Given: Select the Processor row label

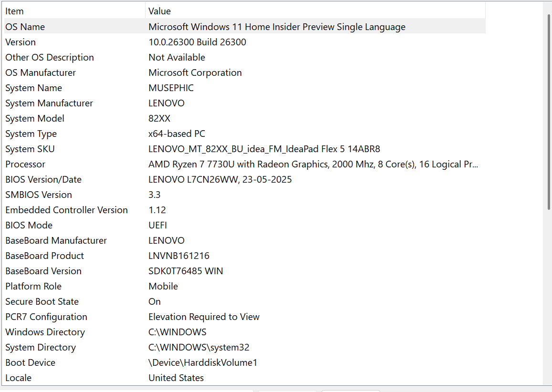Looking at the screenshot, I should tap(25, 165).
